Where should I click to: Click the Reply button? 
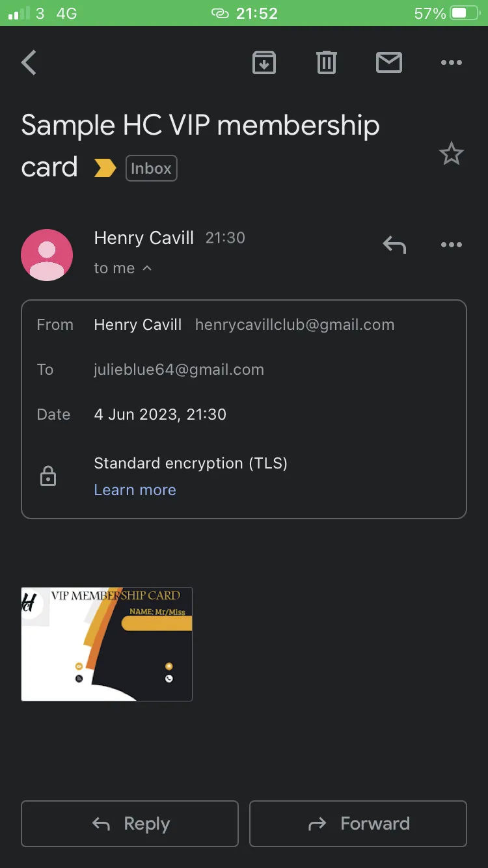(x=129, y=824)
